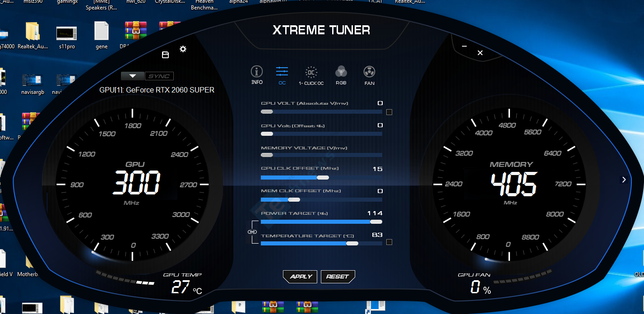Open the FAN control icon

tap(369, 72)
